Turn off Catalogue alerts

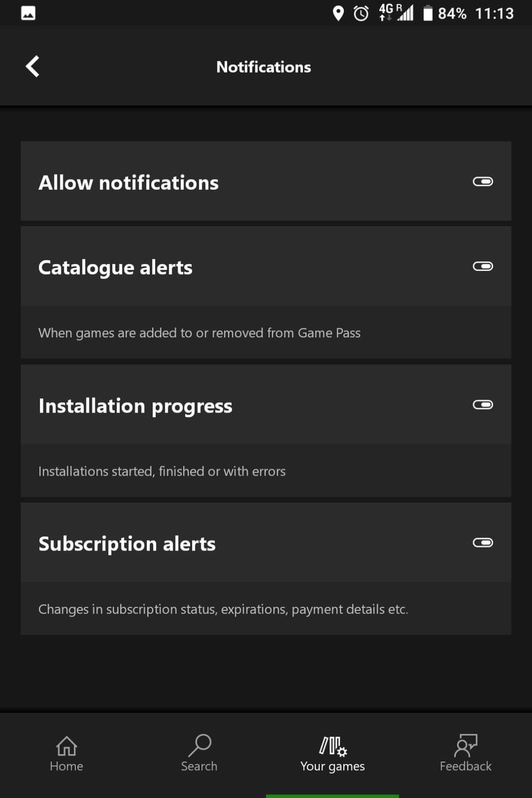coord(483,266)
